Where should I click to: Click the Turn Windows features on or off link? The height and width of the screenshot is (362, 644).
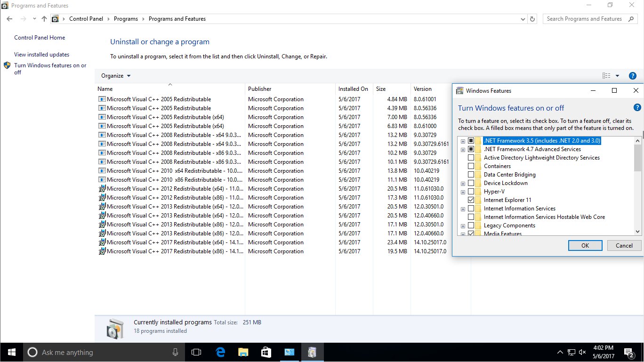(x=50, y=69)
